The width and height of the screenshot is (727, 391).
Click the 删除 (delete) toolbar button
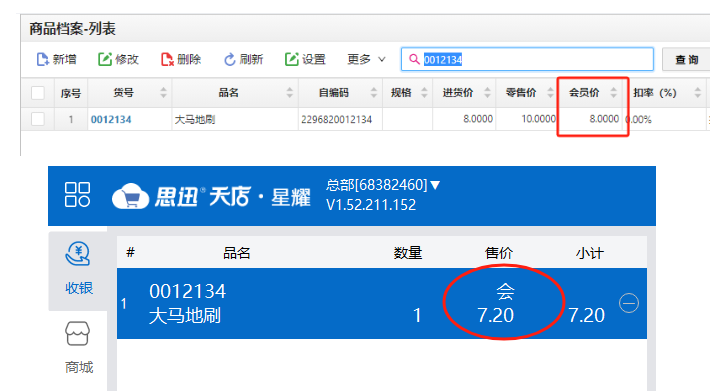181,59
